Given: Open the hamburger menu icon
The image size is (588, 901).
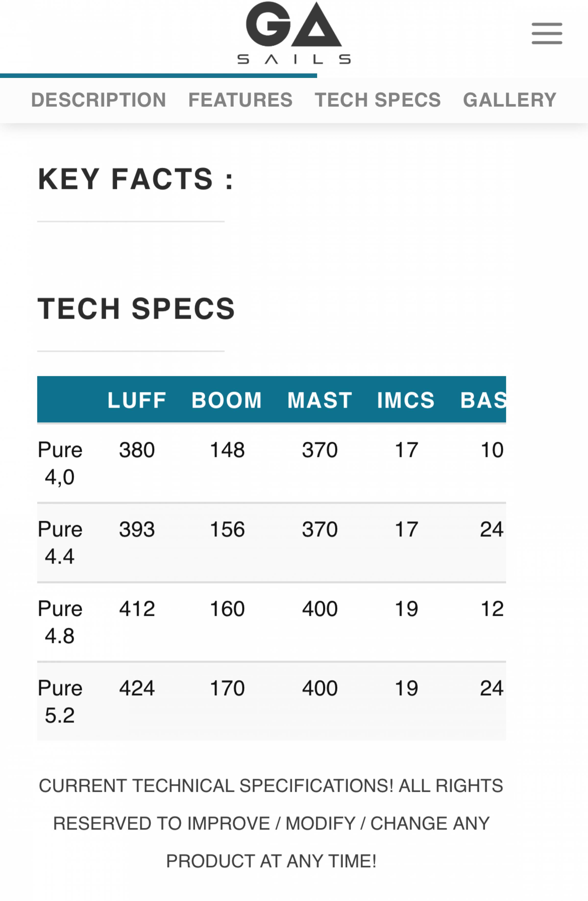Looking at the screenshot, I should (x=546, y=33).
